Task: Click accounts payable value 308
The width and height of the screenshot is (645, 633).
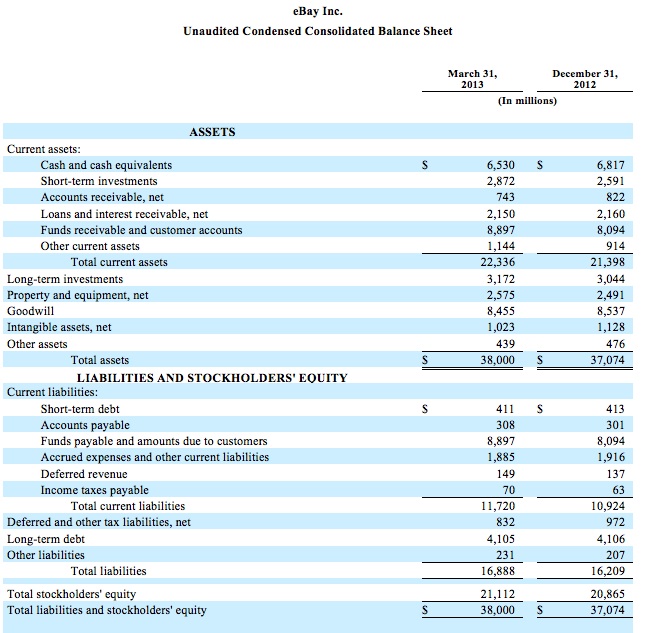Action: click(x=506, y=425)
